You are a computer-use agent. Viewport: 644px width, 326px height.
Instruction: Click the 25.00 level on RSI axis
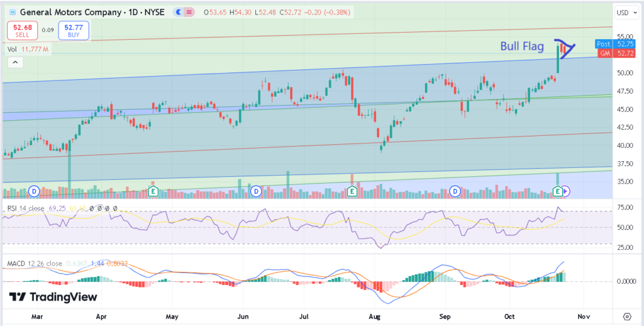(x=624, y=247)
